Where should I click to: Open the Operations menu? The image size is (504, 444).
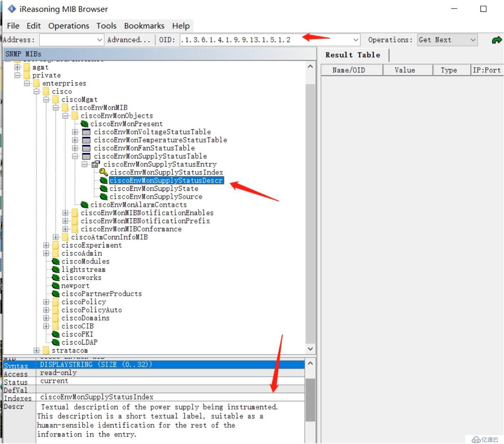69,26
